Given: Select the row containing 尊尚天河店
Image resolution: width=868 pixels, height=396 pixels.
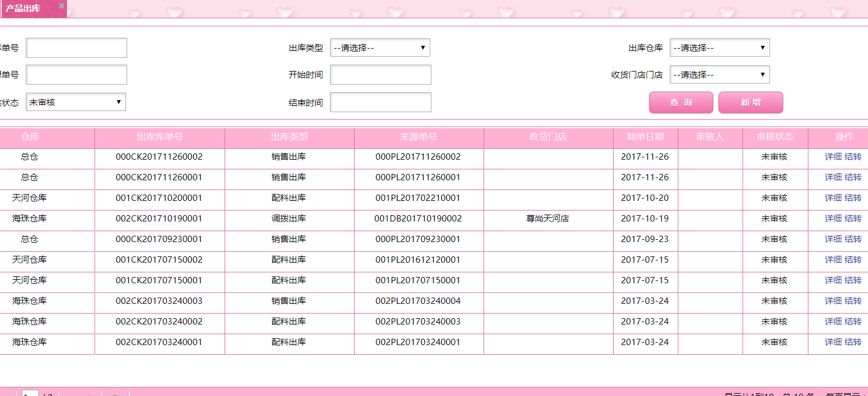Looking at the screenshot, I should pyautogui.click(x=548, y=218).
